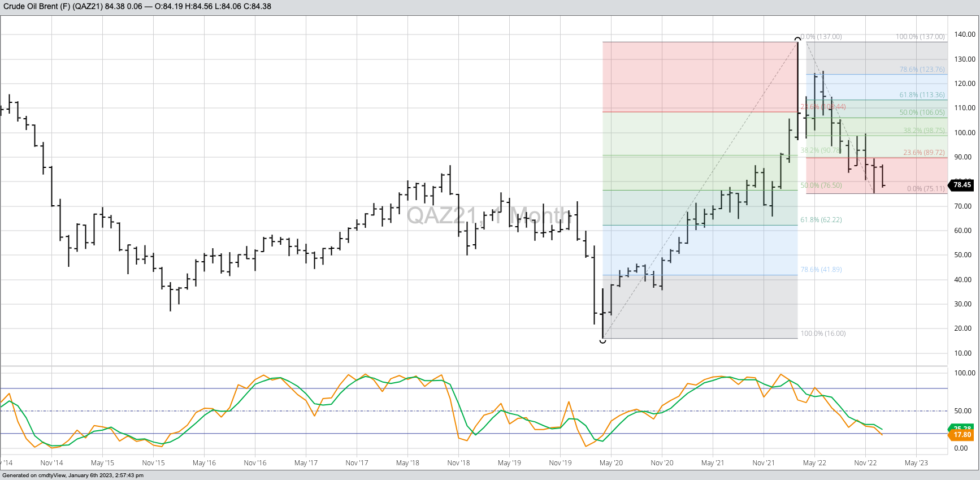Click the Nov '22 date axis label
Screen dimensions: 980x480
865,463
